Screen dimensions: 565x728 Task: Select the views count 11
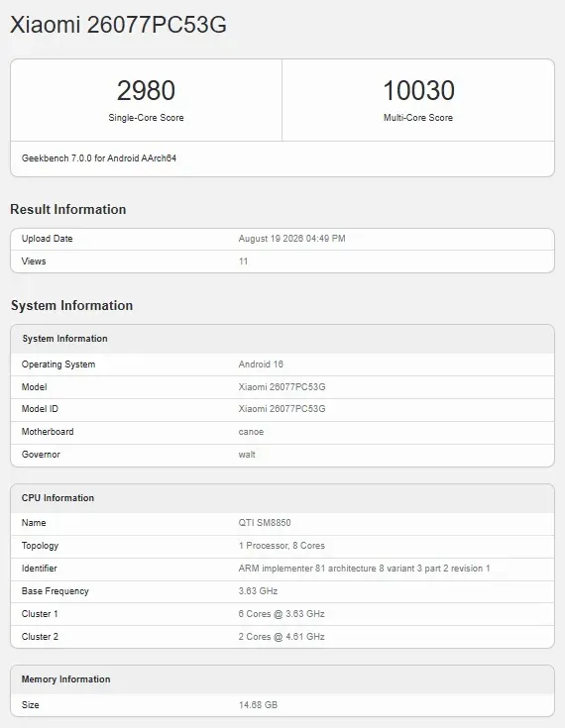pos(243,261)
